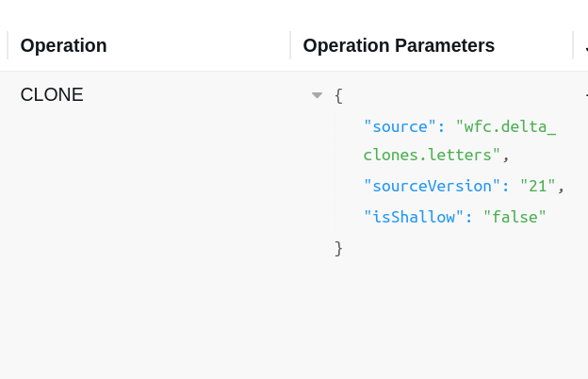Viewport: 588px width, 379px height.
Task: Click the divider left of Operation header
Action: pos(8,45)
